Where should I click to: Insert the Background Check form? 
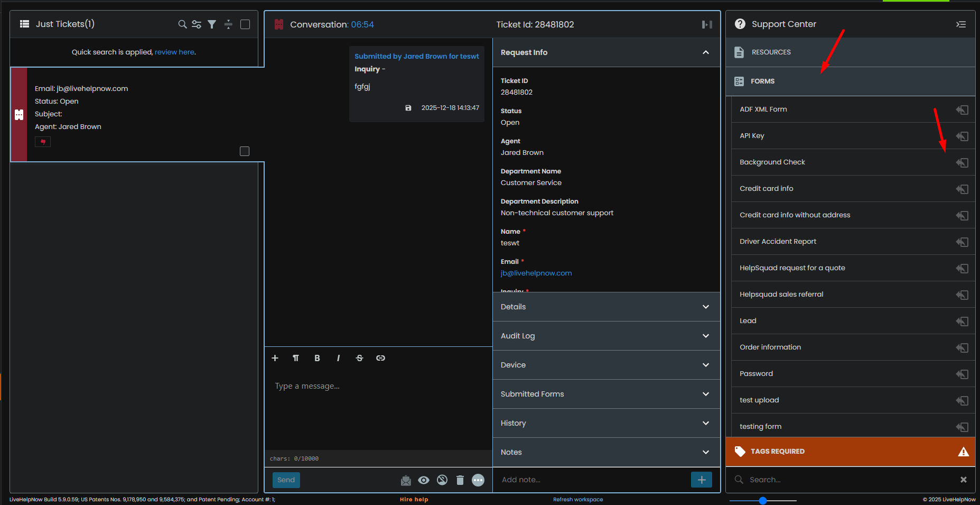(962, 162)
